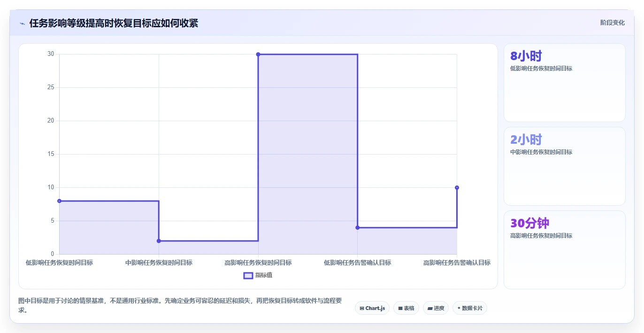Select the 数据卡片 tag chip
This screenshot has width=644, height=333.
[x=470, y=308]
